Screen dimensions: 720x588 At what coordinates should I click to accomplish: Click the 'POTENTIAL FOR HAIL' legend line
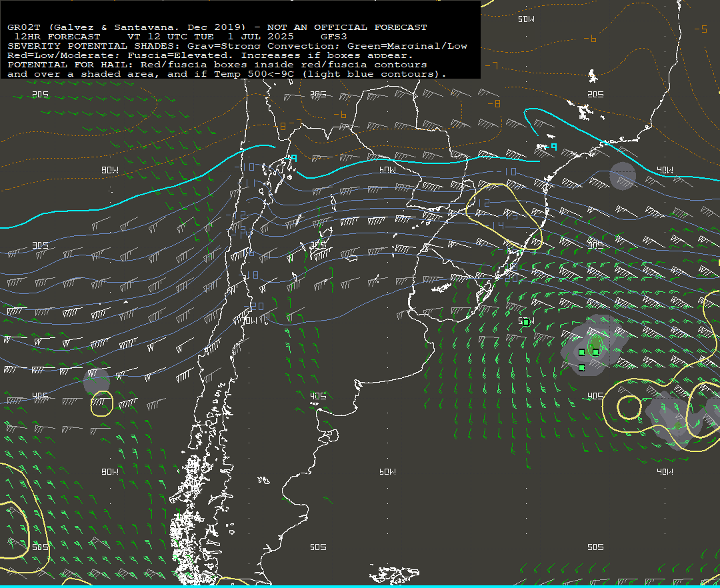[x=217, y=65]
